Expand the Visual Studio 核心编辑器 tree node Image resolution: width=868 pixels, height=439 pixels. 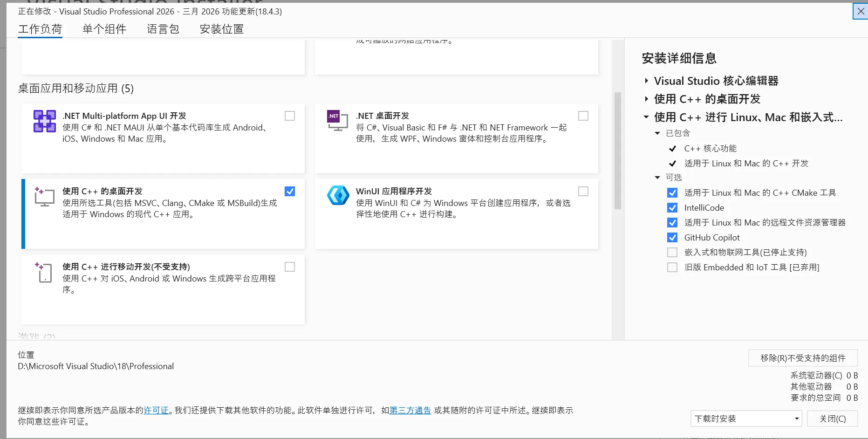[x=646, y=81]
